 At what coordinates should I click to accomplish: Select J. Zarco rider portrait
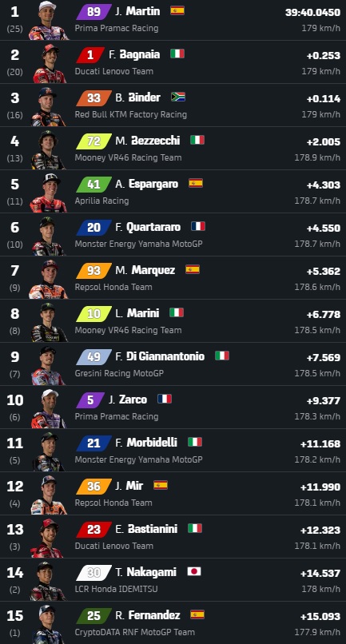pyautogui.click(x=48, y=408)
